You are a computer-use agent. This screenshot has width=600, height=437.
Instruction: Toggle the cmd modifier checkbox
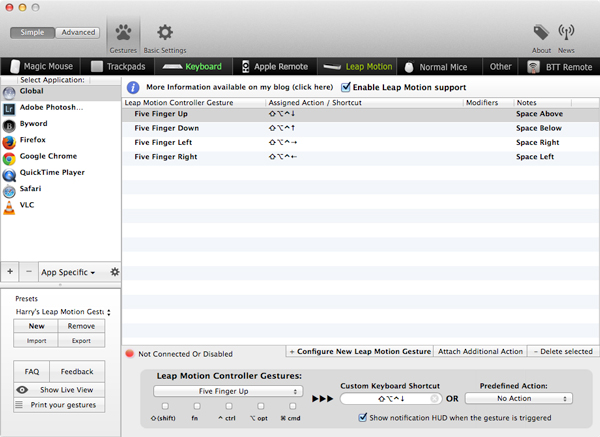point(292,406)
